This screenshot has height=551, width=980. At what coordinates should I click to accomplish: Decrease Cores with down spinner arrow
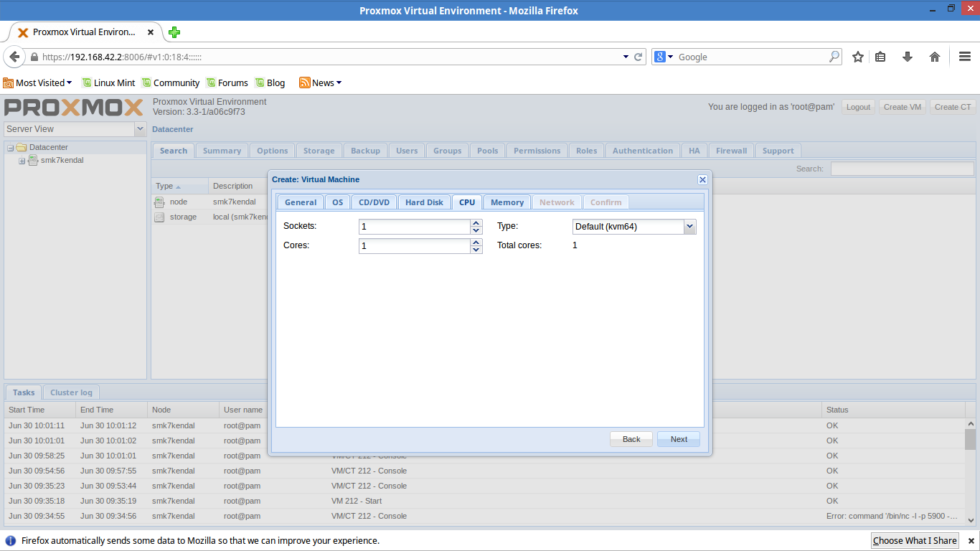coord(476,250)
